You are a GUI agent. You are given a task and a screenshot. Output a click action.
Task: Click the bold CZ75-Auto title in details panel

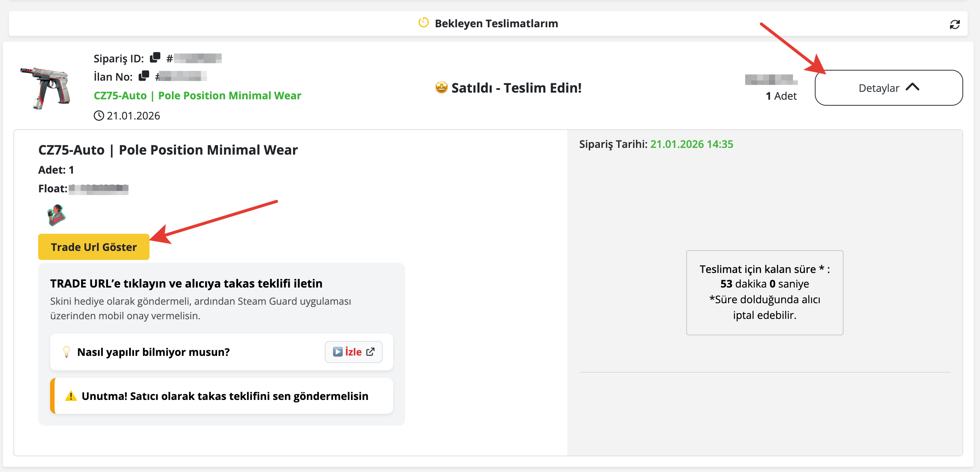pos(168,150)
